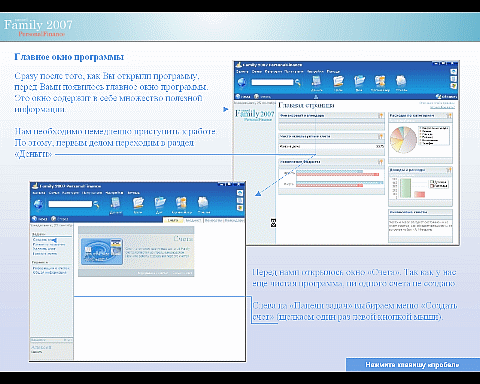
Task: Click globe icon in Главная страница window toolbar
Action: [x=242, y=82]
